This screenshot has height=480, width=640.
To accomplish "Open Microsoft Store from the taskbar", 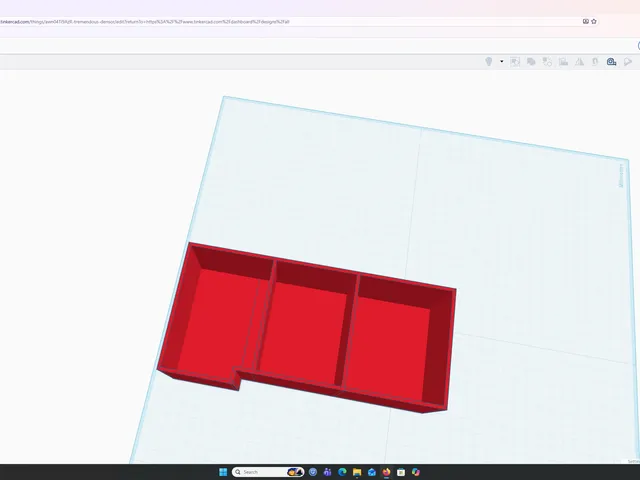I will tap(401, 472).
